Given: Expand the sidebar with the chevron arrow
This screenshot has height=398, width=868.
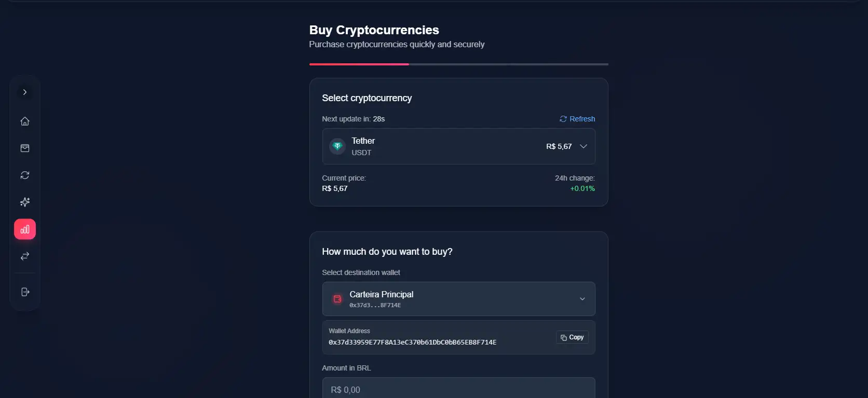Looking at the screenshot, I should tap(24, 92).
